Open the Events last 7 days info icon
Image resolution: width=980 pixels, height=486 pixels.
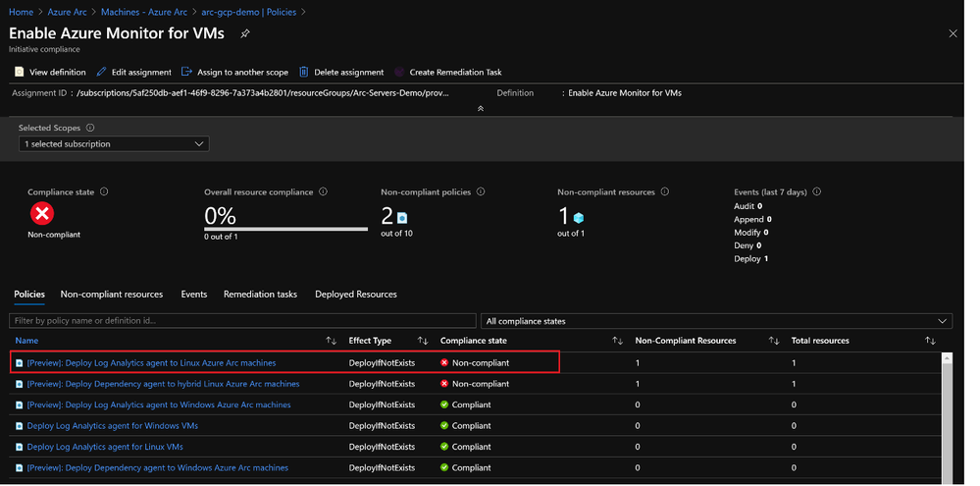(817, 192)
